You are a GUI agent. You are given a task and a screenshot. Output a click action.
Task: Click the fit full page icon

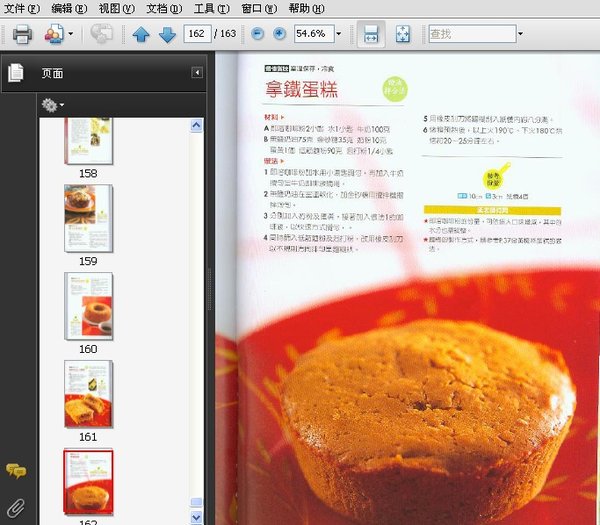(x=403, y=34)
